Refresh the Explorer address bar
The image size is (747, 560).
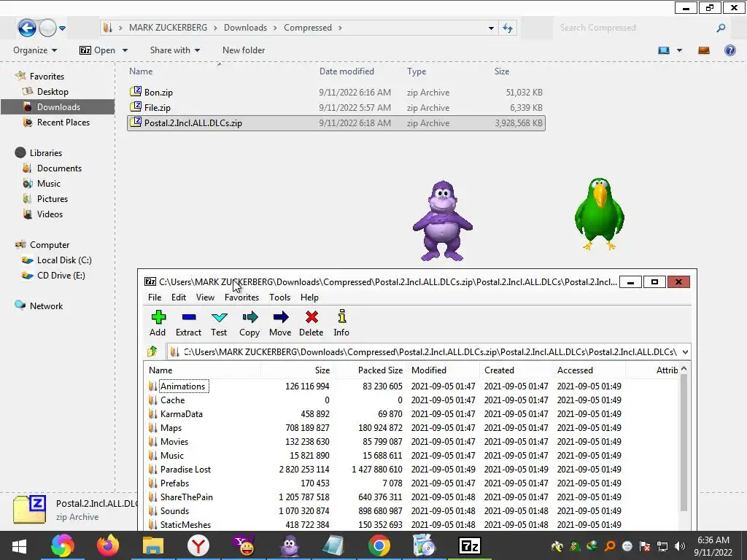(508, 28)
